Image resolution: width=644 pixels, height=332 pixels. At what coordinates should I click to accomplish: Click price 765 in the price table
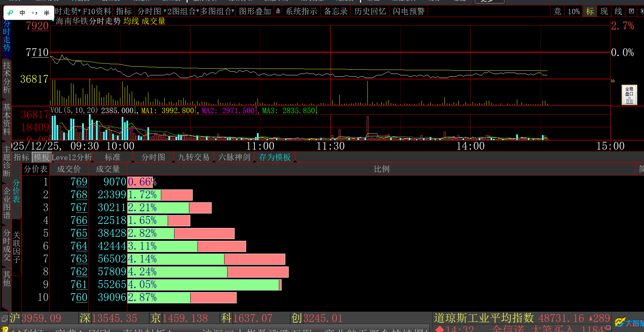click(79, 233)
